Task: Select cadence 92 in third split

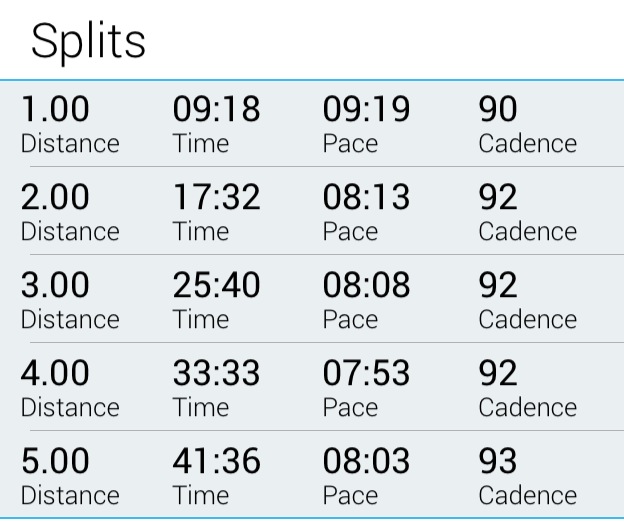Action: click(498, 285)
